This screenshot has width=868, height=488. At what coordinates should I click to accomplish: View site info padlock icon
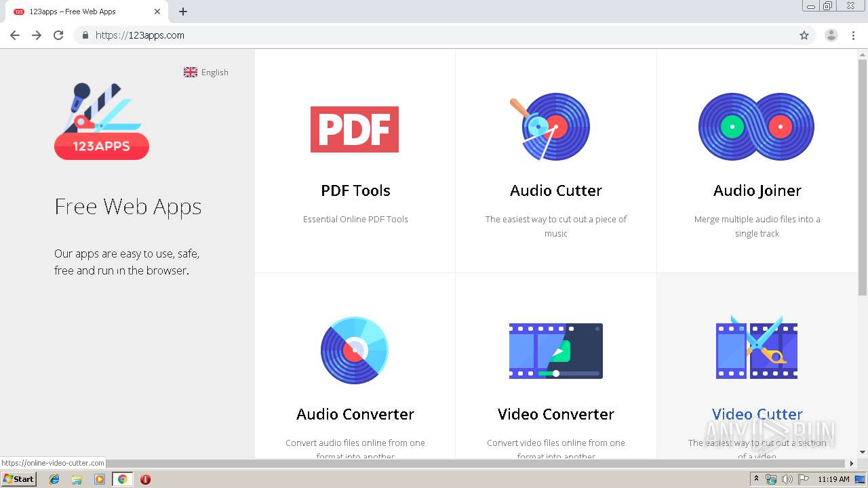tap(85, 35)
